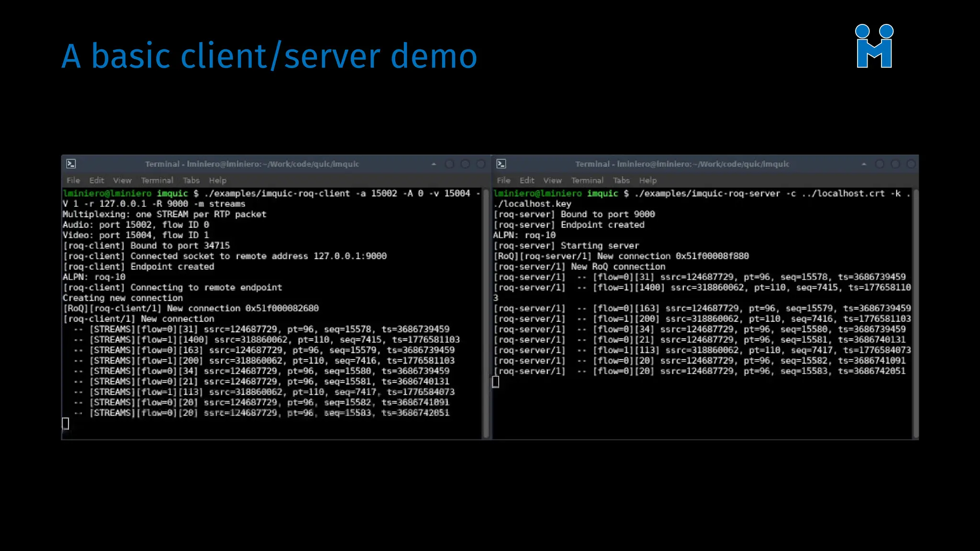Click the 'Audio: port 15002, flow ID 0' line
The image size is (980, 551).
coord(136,225)
